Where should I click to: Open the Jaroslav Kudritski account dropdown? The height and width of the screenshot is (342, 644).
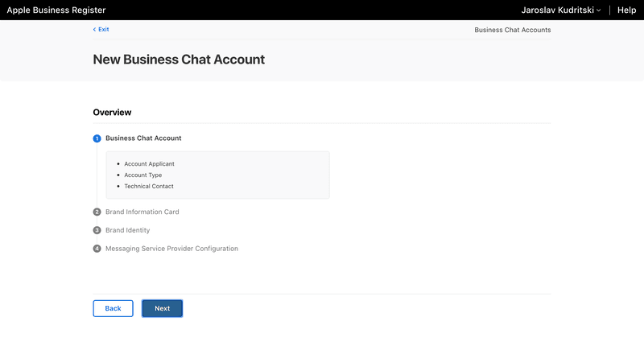[560, 10]
